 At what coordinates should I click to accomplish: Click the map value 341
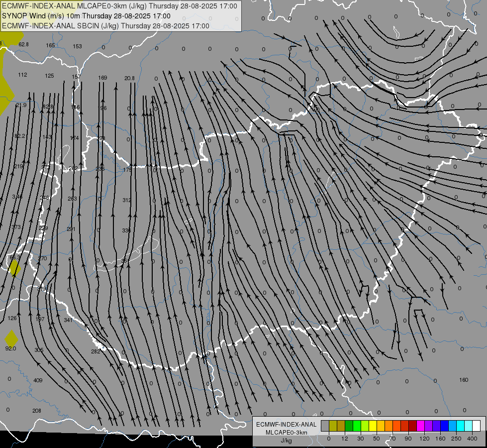pyautogui.click(x=68, y=320)
